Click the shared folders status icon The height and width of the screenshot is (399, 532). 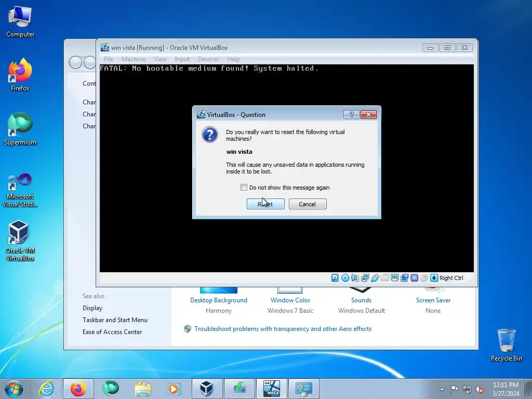click(385, 278)
